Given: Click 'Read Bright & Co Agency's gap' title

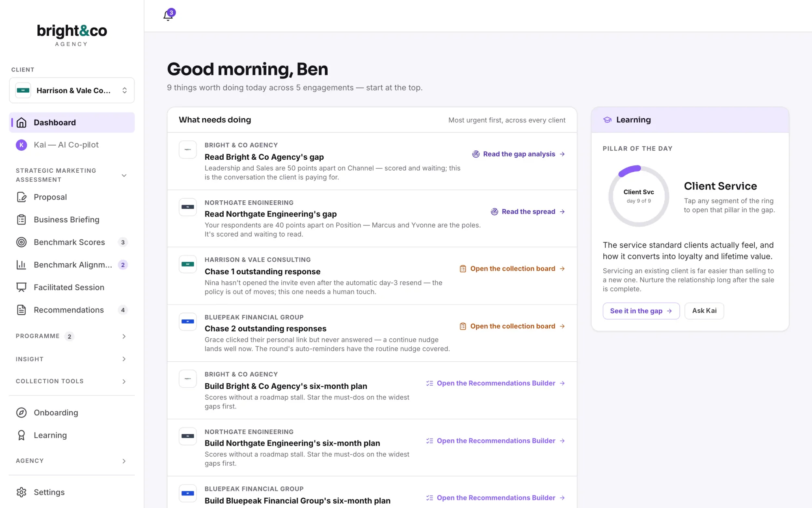Looking at the screenshot, I should [264, 157].
